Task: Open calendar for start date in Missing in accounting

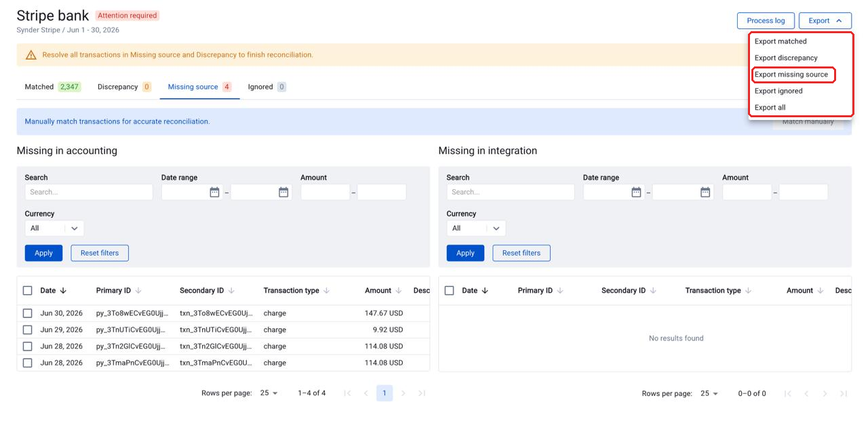Action: click(x=214, y=193)
